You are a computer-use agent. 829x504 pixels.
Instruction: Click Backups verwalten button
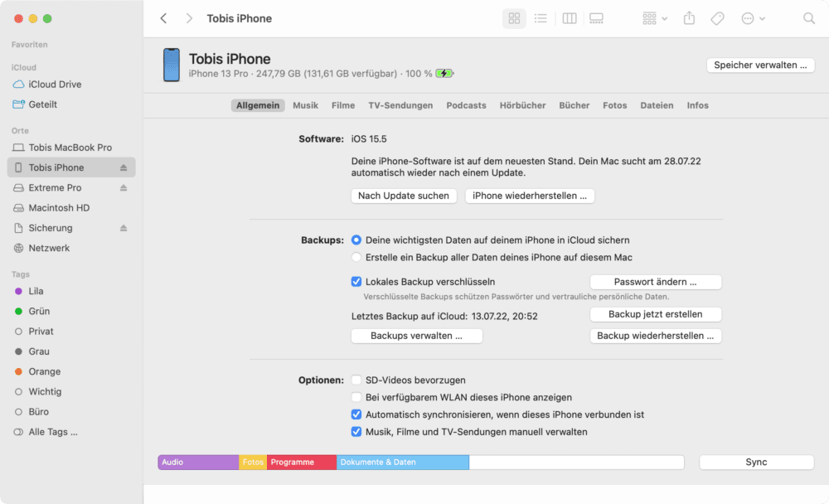(x=417, y=336)
